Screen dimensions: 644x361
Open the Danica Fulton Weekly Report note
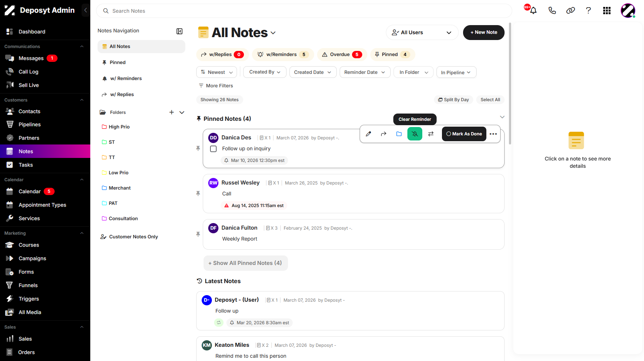tap(353, 234)
